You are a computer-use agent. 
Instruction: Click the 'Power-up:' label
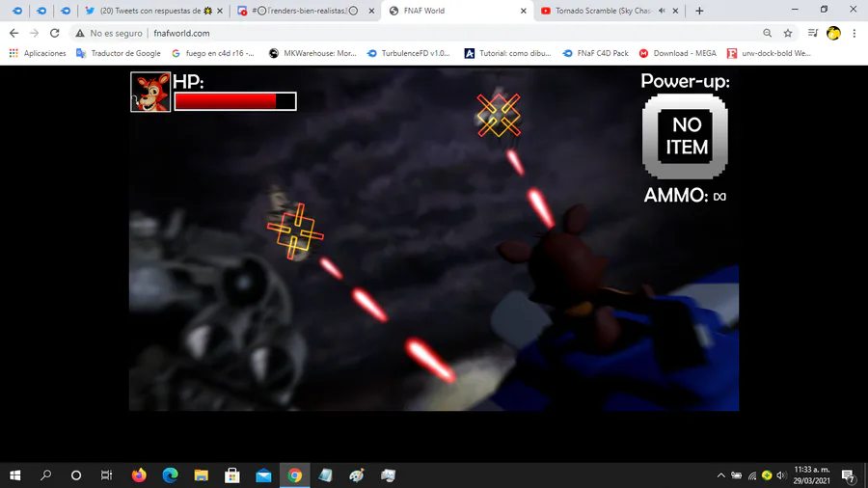[685, 81]
